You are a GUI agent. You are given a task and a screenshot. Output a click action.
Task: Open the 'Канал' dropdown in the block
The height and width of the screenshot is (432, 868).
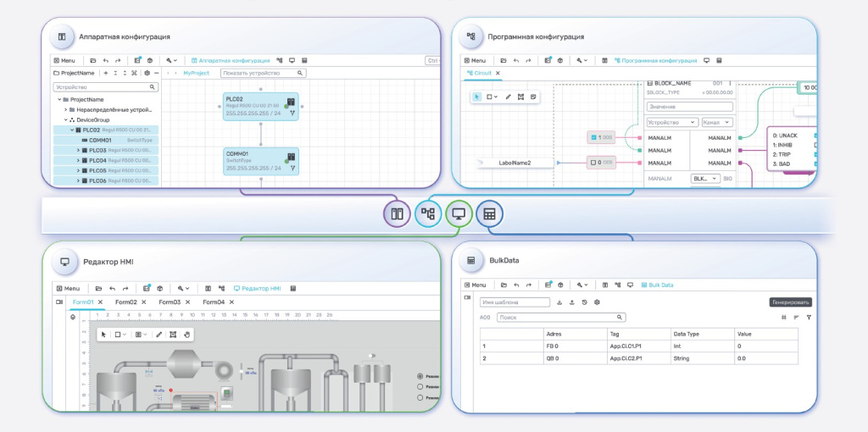(x=716, y=122)
